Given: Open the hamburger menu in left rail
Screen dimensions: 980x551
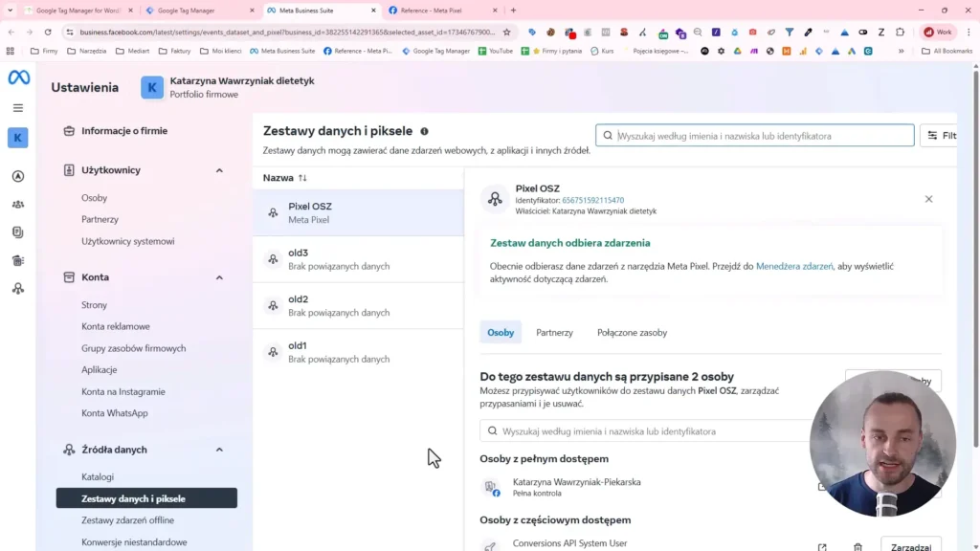Looking at the screenshot, I should coord(18,108).
